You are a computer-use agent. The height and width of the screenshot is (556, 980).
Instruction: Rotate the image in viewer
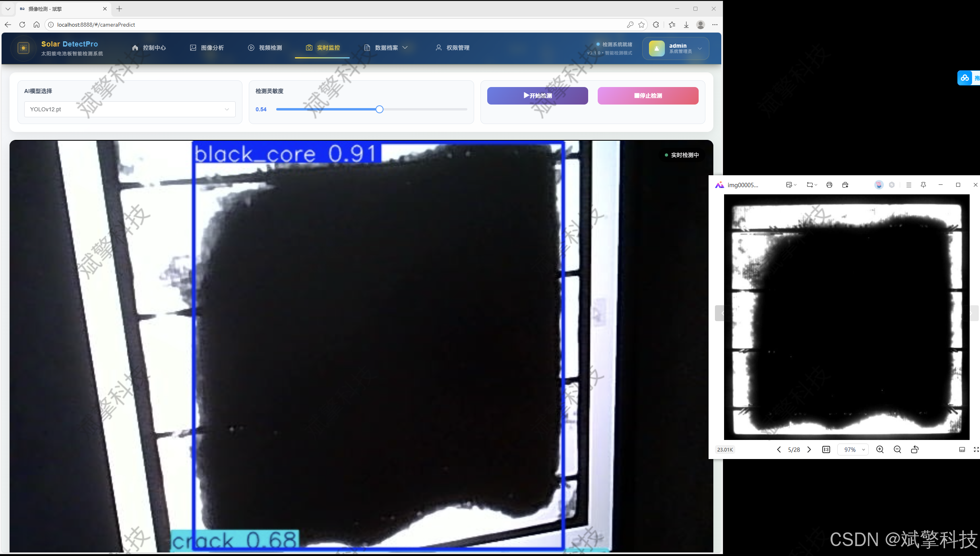pyautogui.click(x=915, y=449)
